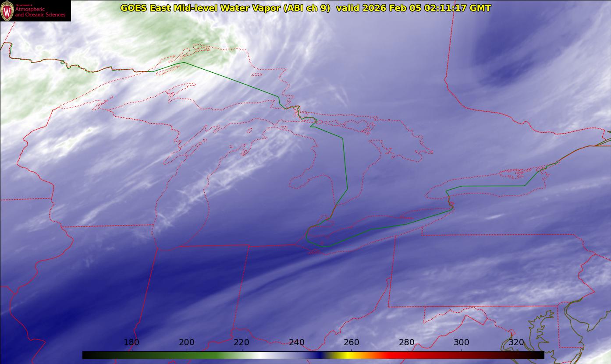Click the 180 label on the colorbar
Viewport: 611px width, 364px height.
pyautogui.click(x=131, y=343)
